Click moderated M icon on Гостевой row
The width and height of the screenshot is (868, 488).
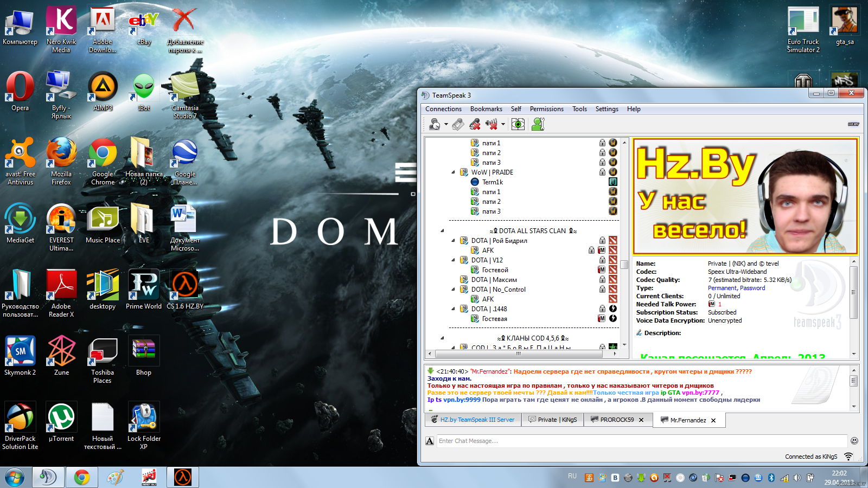602,270
